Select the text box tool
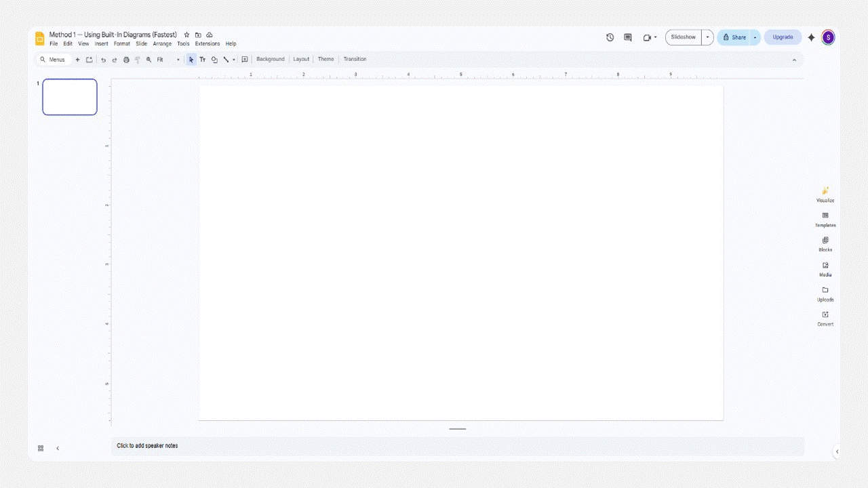Image resolution: width=868 pixels, height=488 pixels. (x=203, y=60)
